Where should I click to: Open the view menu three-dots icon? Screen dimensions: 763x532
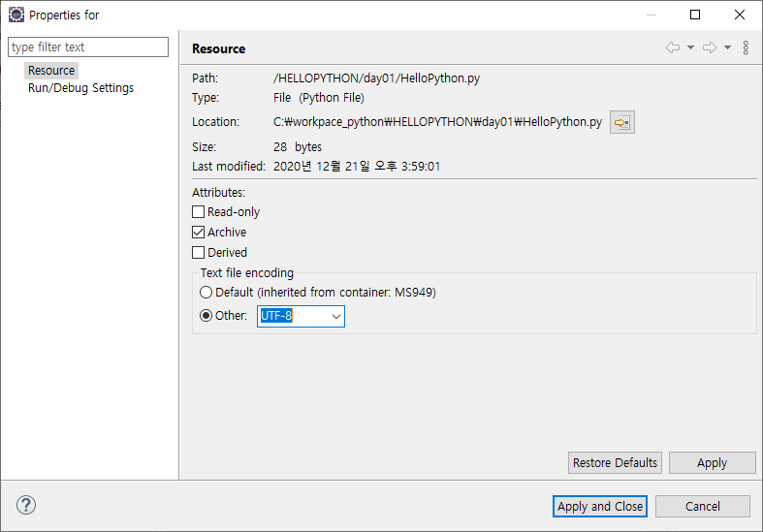point(746,47)
